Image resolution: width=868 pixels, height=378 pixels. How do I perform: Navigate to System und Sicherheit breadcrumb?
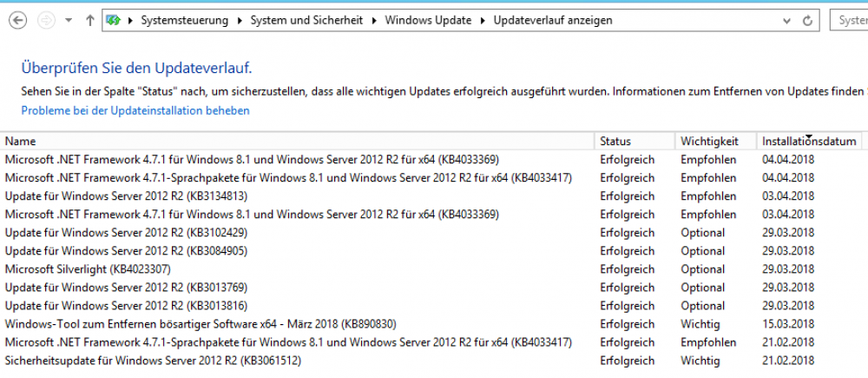tap(307, 20)
